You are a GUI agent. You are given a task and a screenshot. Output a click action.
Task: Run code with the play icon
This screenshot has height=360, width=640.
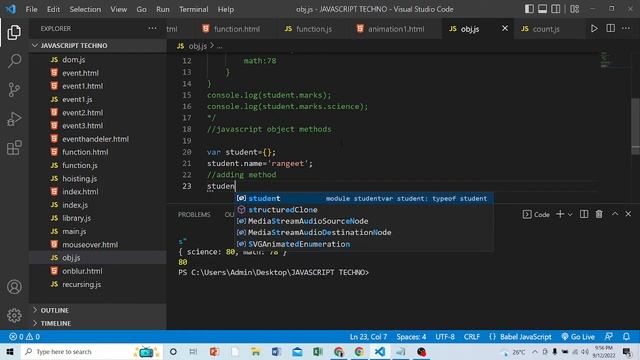click(594, 29)
